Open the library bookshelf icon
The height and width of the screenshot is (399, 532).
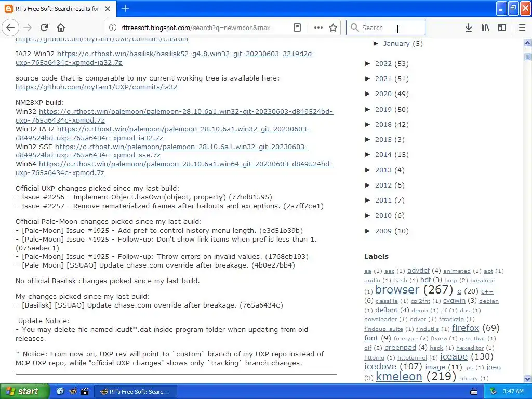(x=485, y=28)
